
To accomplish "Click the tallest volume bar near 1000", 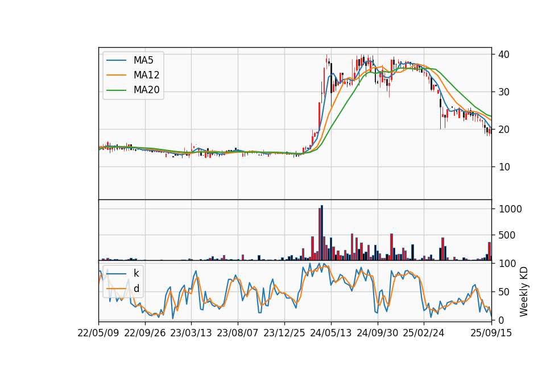I will point(322,233).
